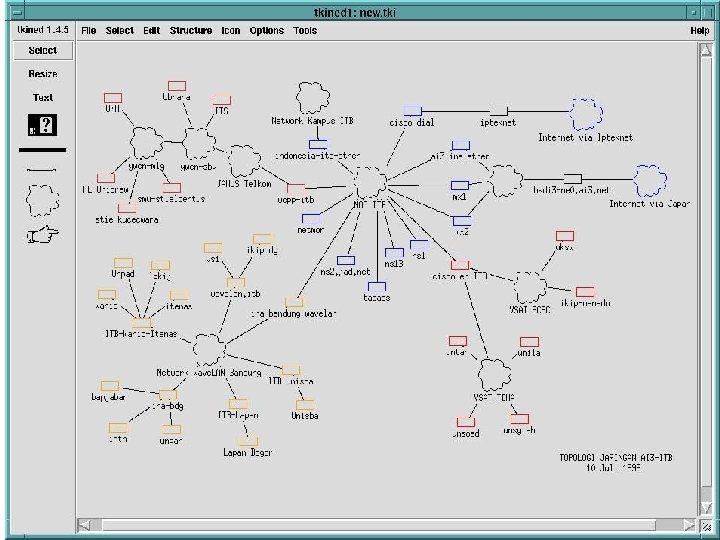Open the Options menu

point(266,31)
